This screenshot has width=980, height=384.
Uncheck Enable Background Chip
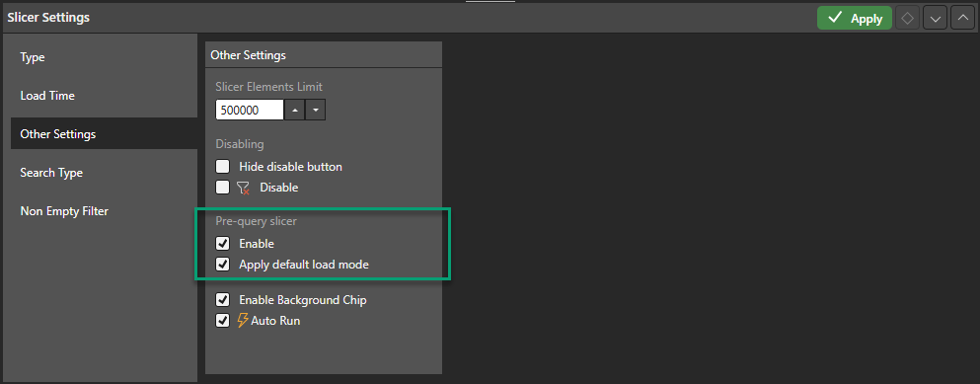point(222,300)
